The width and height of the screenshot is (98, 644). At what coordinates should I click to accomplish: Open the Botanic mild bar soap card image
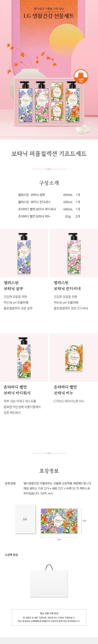tap(74, 357)
